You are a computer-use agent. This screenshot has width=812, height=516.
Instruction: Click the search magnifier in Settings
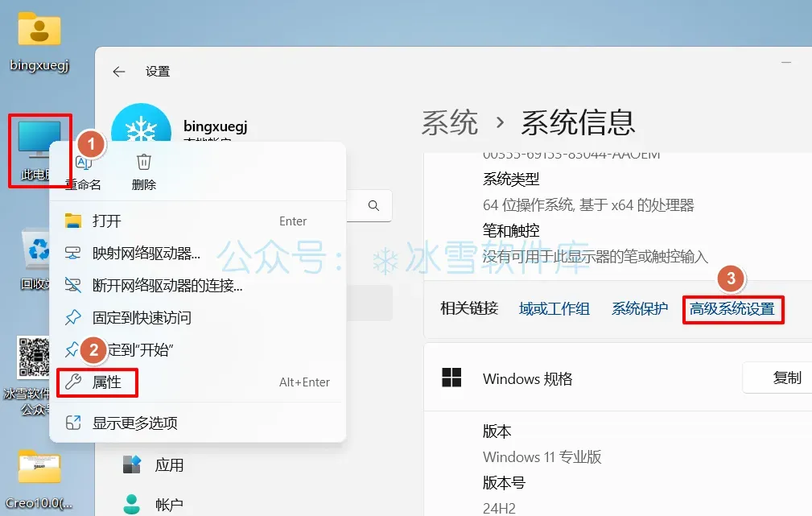(x=373, y=205)
